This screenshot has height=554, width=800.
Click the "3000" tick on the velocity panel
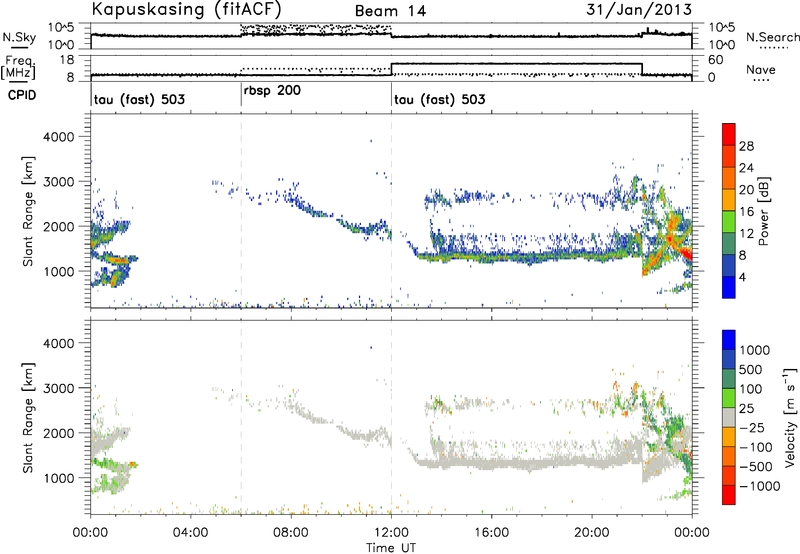point(59,388)
